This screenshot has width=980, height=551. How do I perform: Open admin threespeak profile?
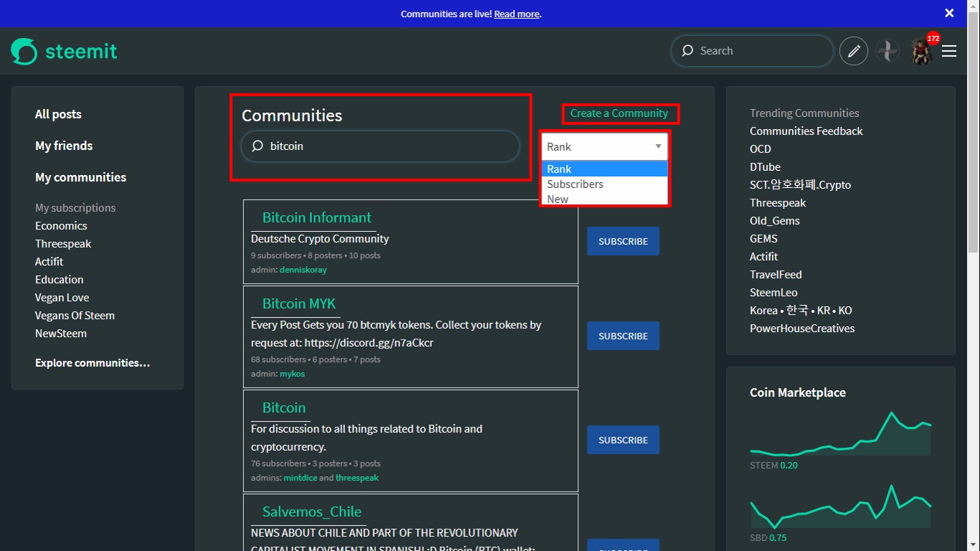coord(357,478)
